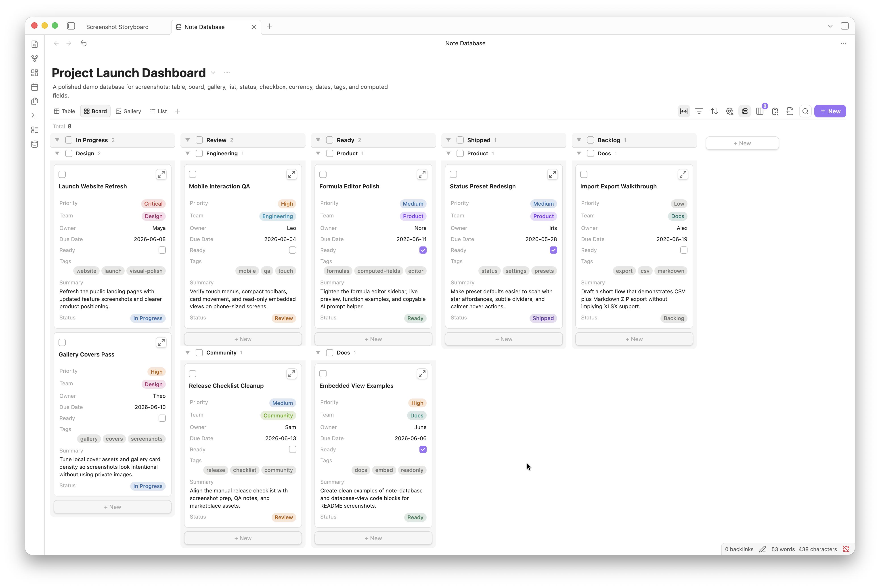
Task: Switch to the Gallery view tab
Action: pyautogui.click(x=129, y=111)
